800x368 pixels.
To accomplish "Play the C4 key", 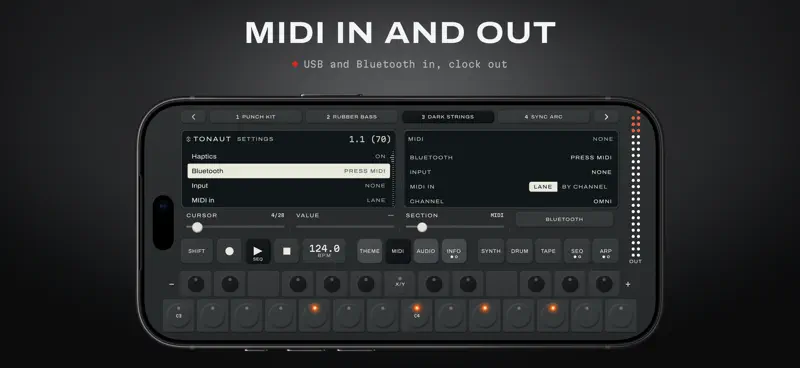I will click(417, 316).
